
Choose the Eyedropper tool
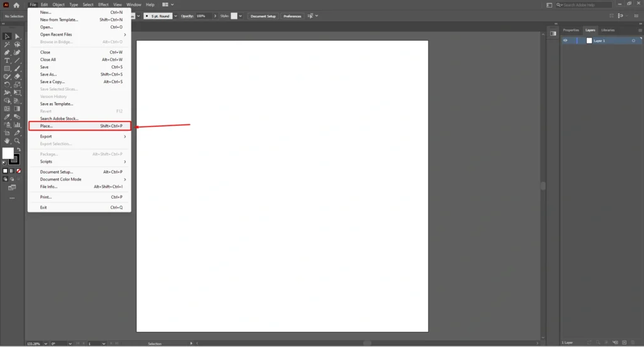(x=7, y=117)
